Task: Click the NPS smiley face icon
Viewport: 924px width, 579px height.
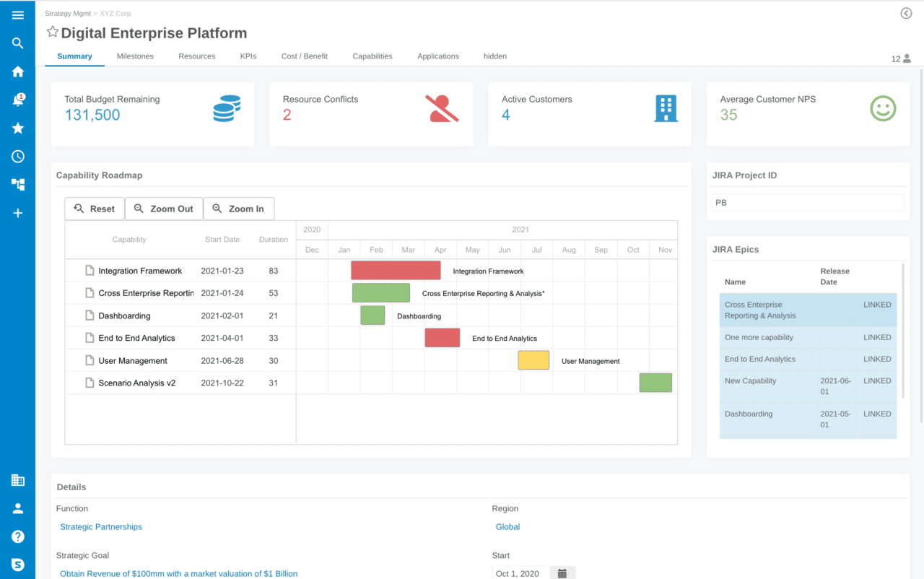Action: (x=883, y=108)
